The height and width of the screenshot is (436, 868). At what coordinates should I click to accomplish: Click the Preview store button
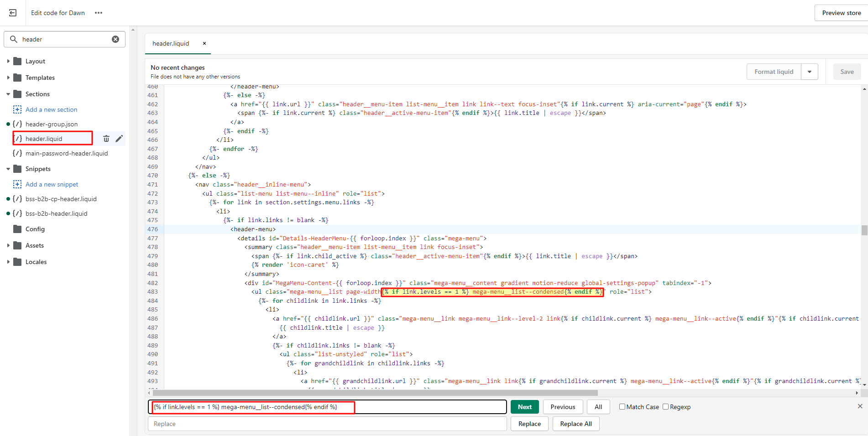click(841, 13)
